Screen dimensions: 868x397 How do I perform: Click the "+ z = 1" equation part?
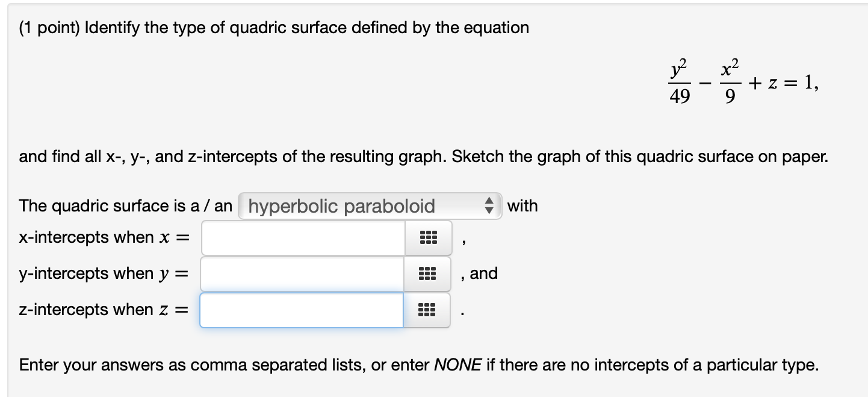click(784, 85)
